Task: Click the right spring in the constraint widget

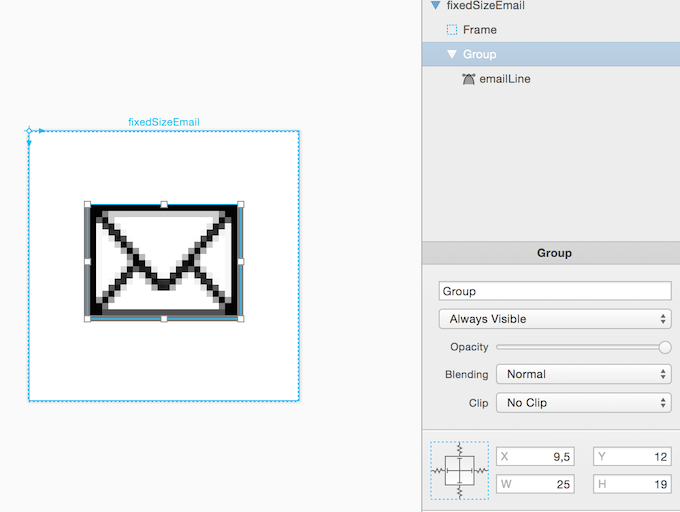Action: coord(481,470)
